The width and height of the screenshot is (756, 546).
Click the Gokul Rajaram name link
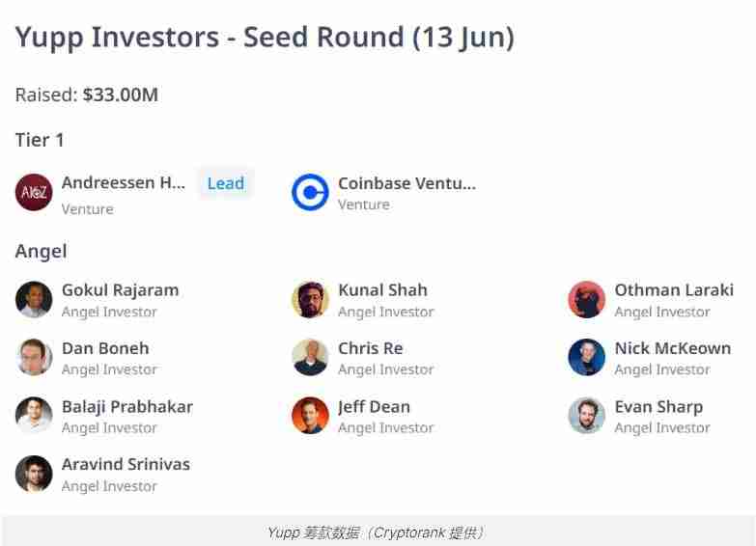pos(120,289)
